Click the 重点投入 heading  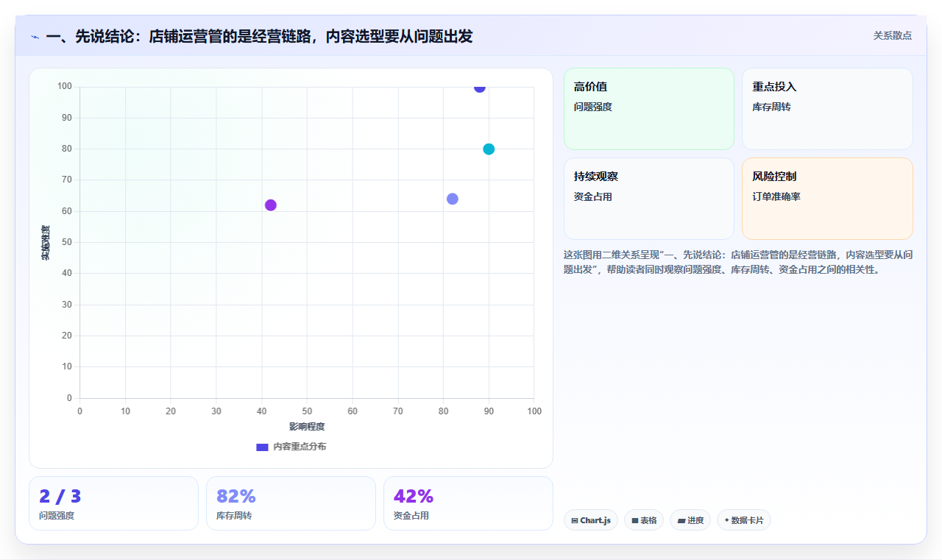(774, 87)
